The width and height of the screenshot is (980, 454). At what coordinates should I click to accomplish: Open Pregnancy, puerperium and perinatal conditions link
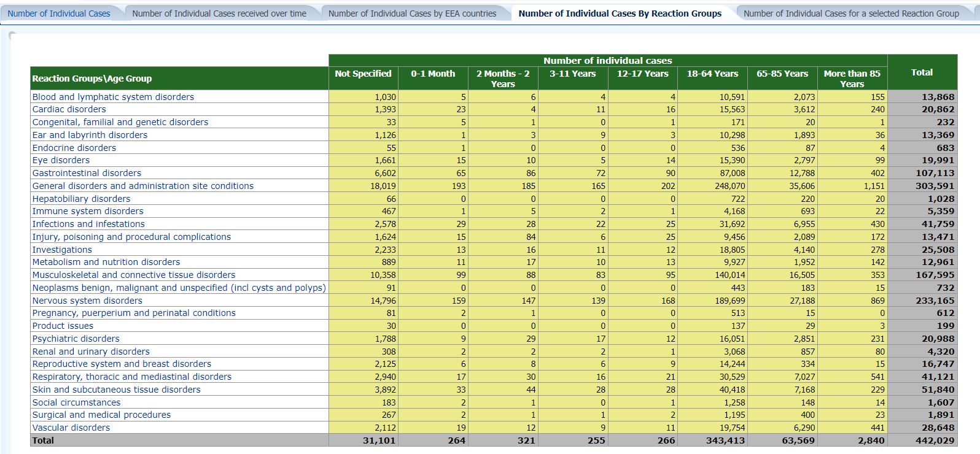tap(134, 313)
